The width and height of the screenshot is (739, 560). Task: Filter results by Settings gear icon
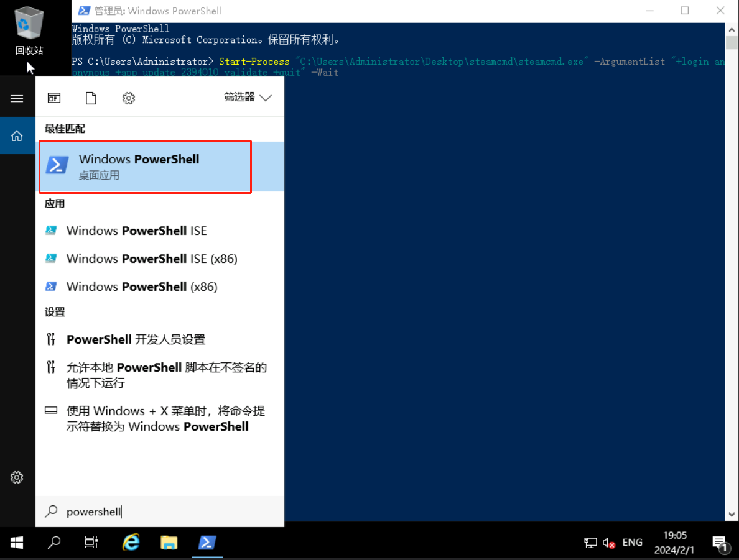tap(129, 98)
